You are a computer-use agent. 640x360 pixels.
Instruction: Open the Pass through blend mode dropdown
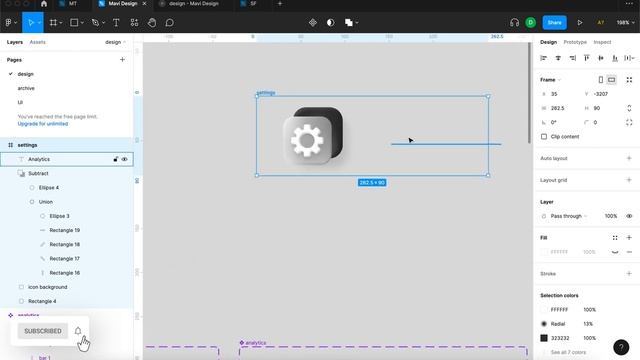click(x=569, y=216)
